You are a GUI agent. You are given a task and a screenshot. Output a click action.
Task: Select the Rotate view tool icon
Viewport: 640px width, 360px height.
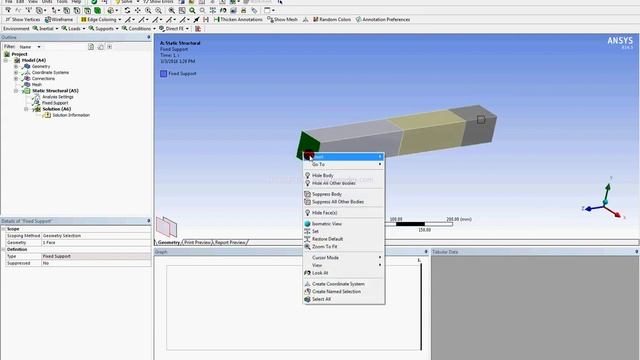tap(127, 10)
